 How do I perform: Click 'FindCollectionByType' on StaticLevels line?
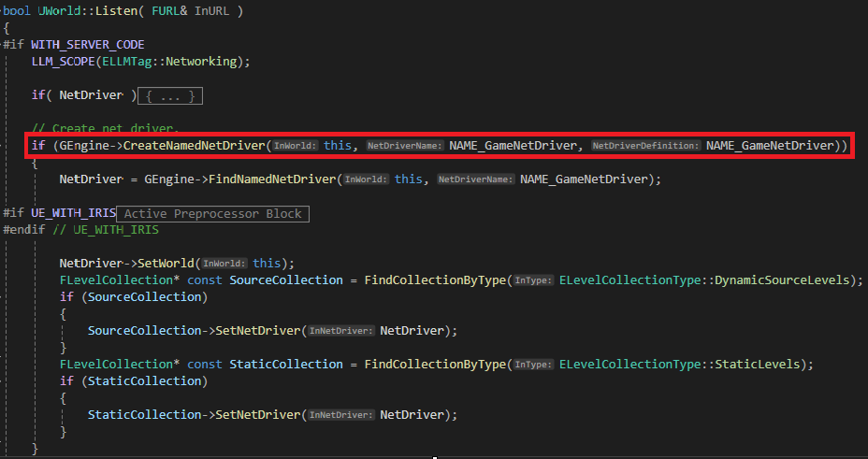(435, 364)
